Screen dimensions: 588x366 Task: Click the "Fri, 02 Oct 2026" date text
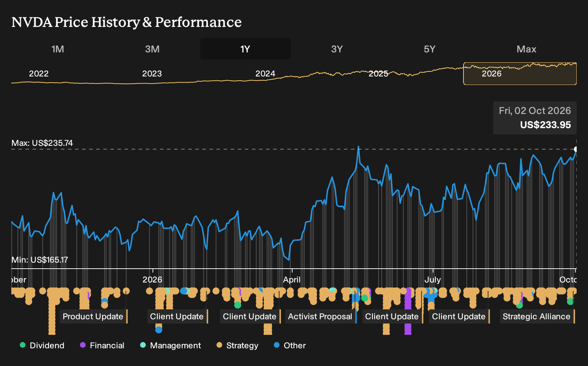click(x=535, y=111)
